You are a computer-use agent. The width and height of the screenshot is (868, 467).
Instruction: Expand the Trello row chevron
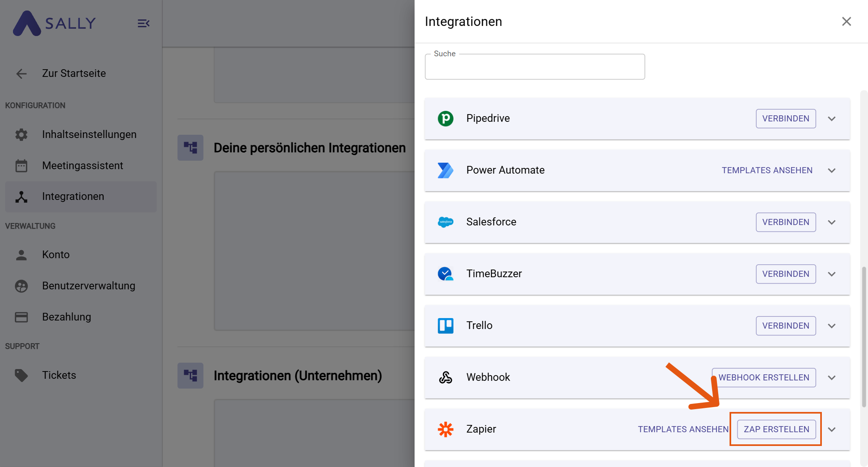click(832, 326)
